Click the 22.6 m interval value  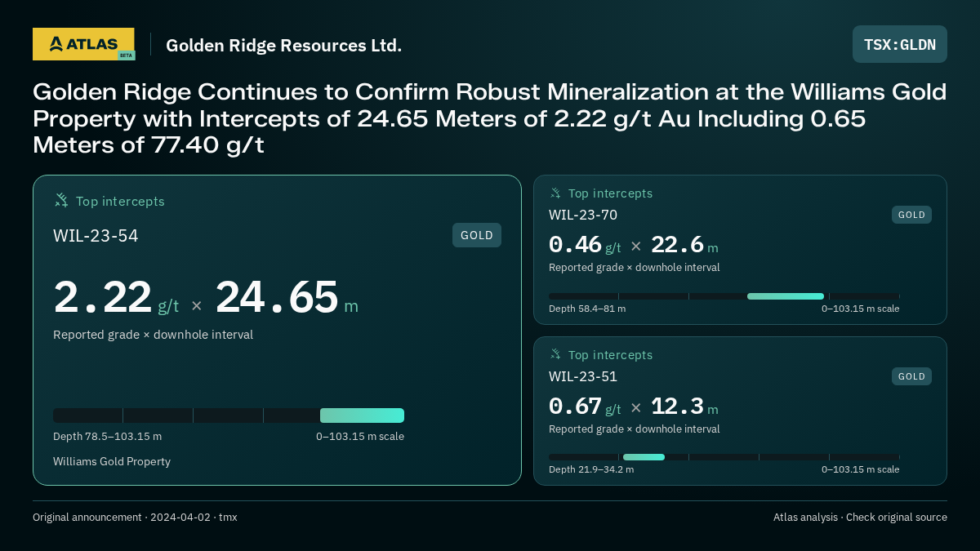point(684,245)
